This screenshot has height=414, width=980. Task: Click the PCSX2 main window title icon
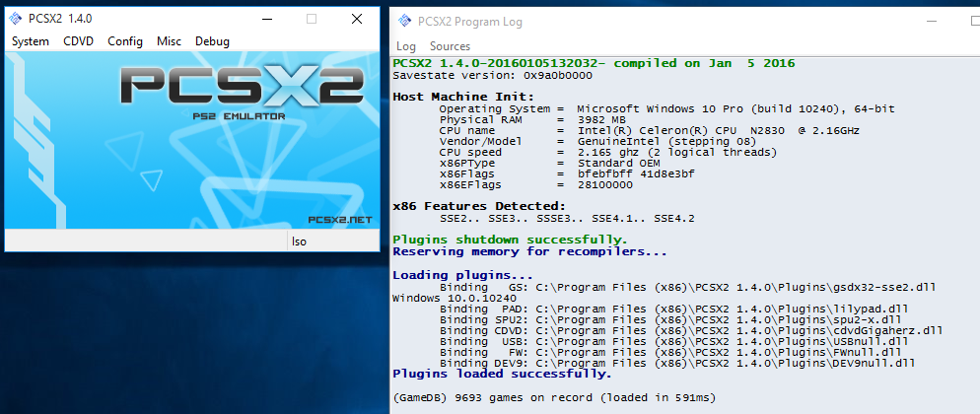coord(16,19)
